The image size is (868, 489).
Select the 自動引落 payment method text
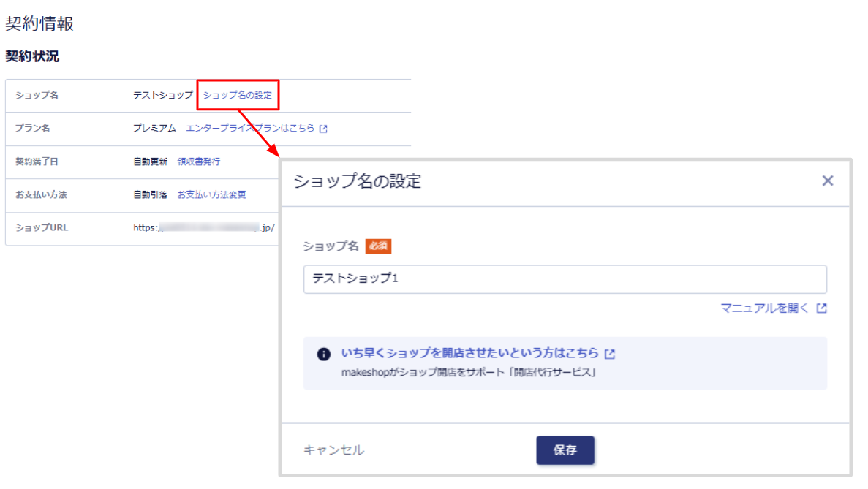tap(150, 195)
